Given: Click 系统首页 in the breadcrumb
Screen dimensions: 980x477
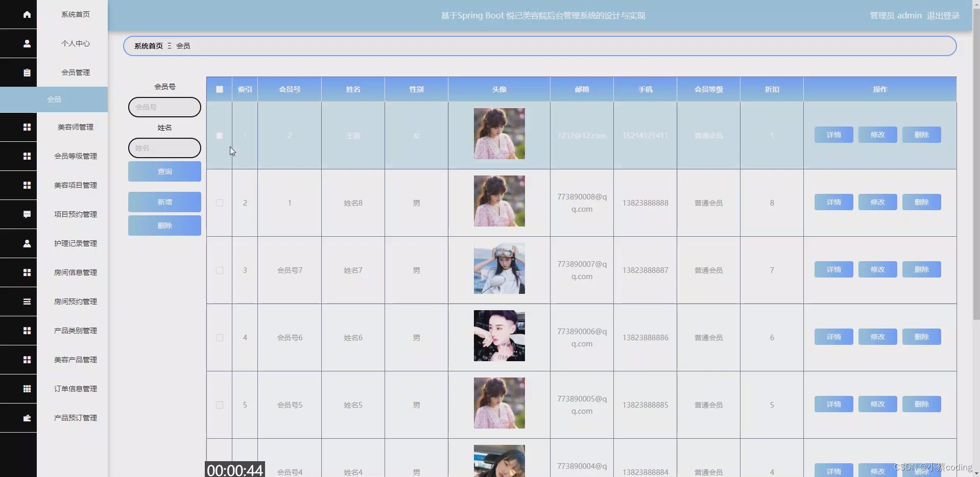Looking at the screenshot, I should [x=149, y=46].
